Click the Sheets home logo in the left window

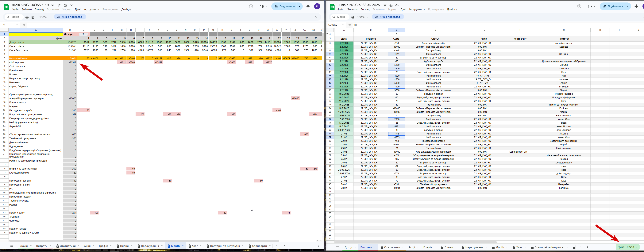[x=6, y=7]
